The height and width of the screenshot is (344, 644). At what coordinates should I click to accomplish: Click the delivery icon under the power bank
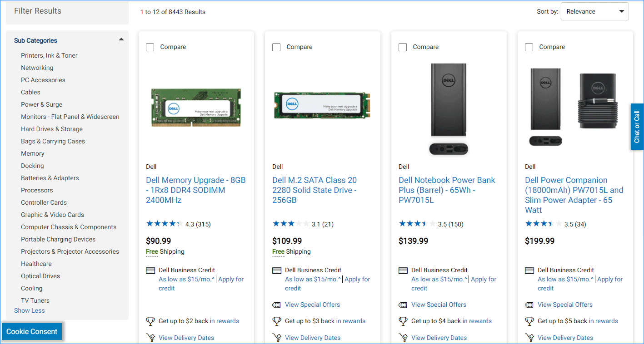coord(403,338)
